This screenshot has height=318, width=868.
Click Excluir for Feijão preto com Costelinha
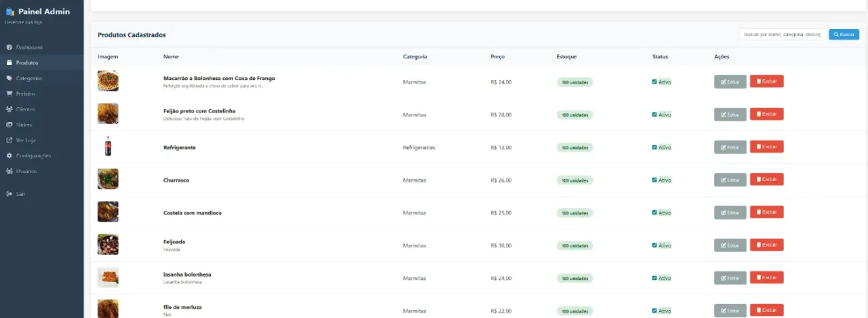(767, 114)
